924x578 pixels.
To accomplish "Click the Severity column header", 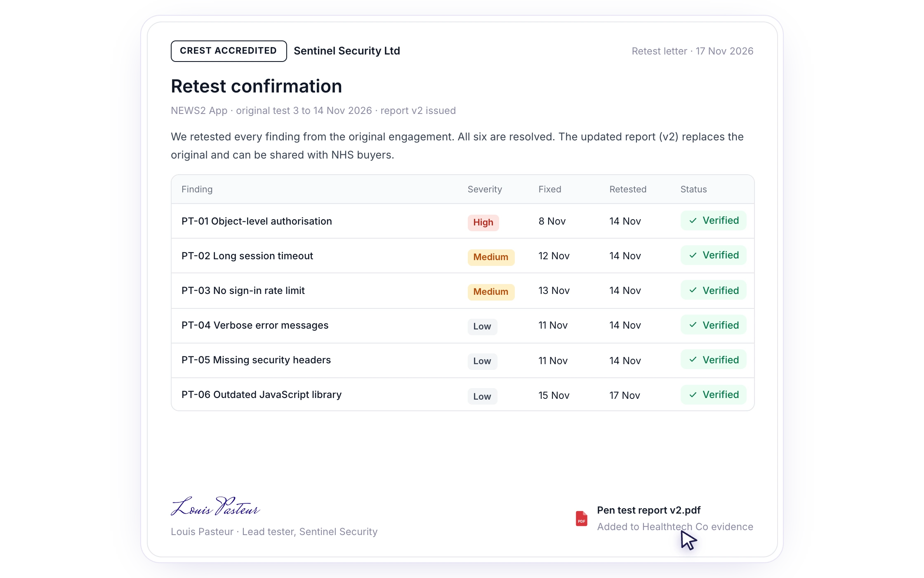I will [485, 189].
